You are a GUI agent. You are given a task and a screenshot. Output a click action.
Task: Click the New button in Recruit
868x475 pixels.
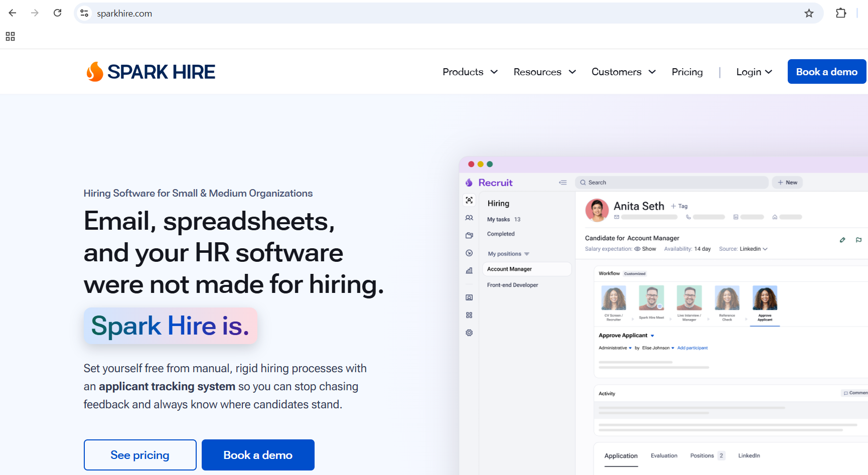coord(787,183)
